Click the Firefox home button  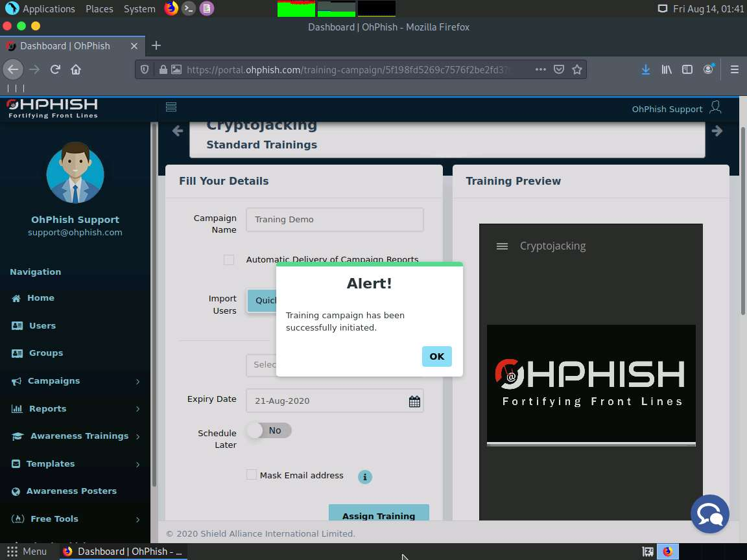(76, 69)
